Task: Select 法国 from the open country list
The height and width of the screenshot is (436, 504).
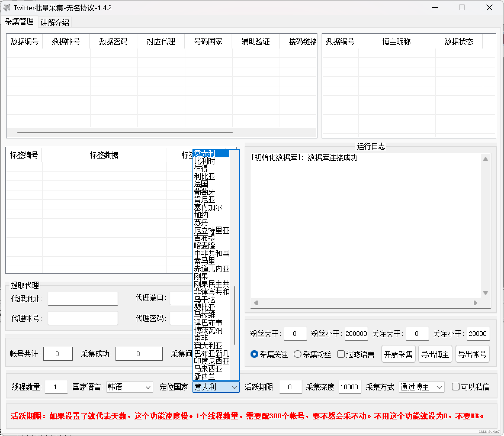Action: click(x=201, y=184)
